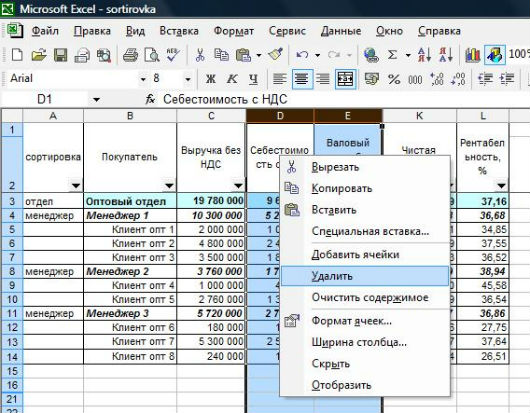Click the Format Painter brush icon

click(276, 54)
